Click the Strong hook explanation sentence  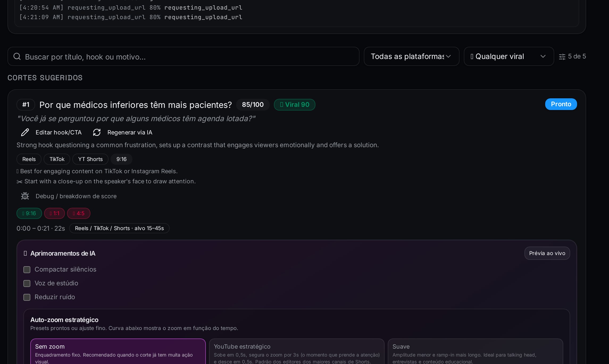[198, 145]
